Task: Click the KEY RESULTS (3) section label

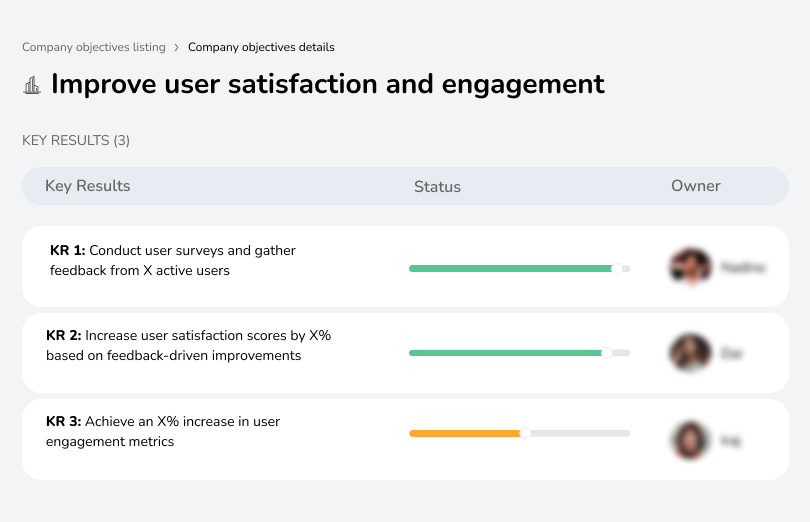Action: tap(76, 141)
